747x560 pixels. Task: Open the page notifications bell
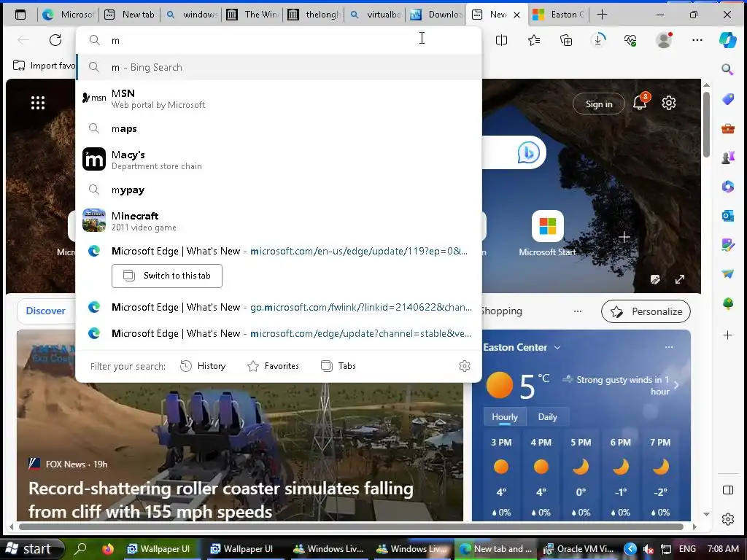point(640,102)
